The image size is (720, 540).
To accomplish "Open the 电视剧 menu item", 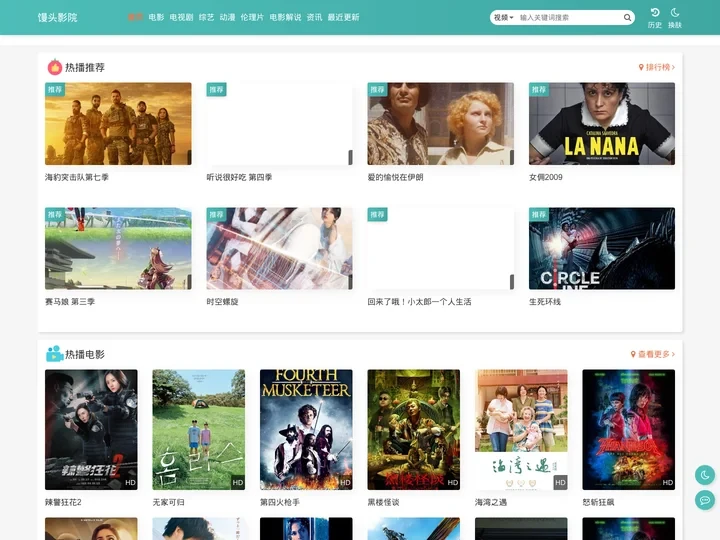I will point(181,17).
